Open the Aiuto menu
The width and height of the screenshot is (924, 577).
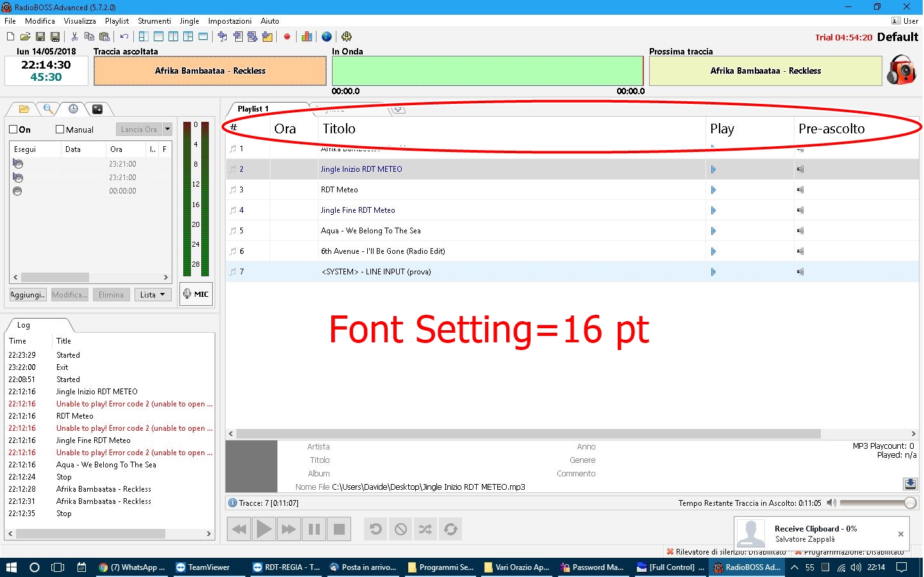(x=270, y=21)
